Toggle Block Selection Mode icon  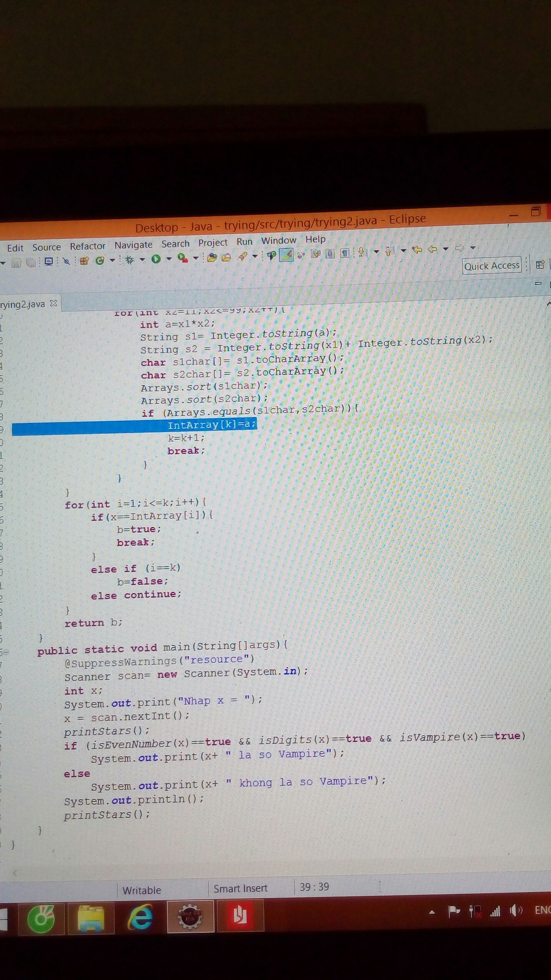tap(330, 253)
